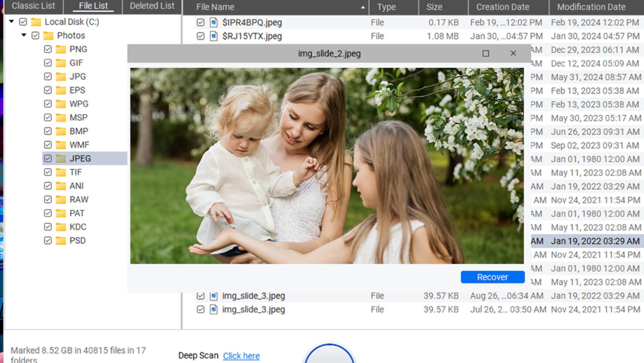Click the $IPR4BPQ.jpeg file icon

(214, 22)
